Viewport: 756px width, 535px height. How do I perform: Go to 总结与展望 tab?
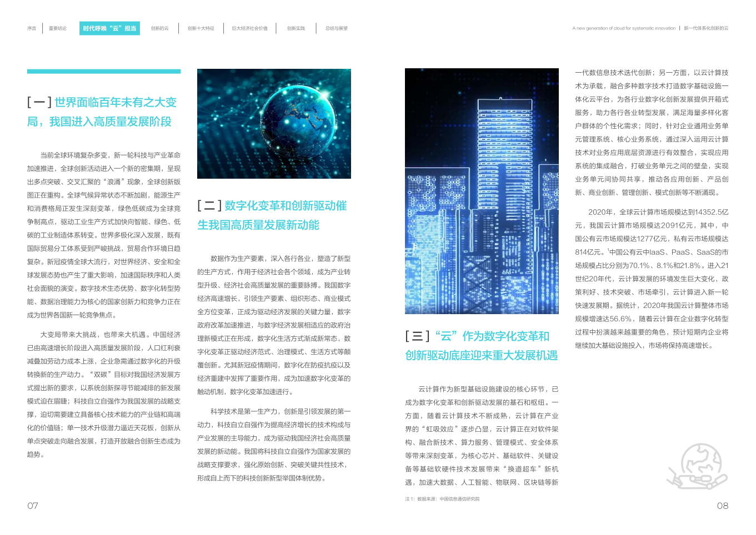coord(337,28)
